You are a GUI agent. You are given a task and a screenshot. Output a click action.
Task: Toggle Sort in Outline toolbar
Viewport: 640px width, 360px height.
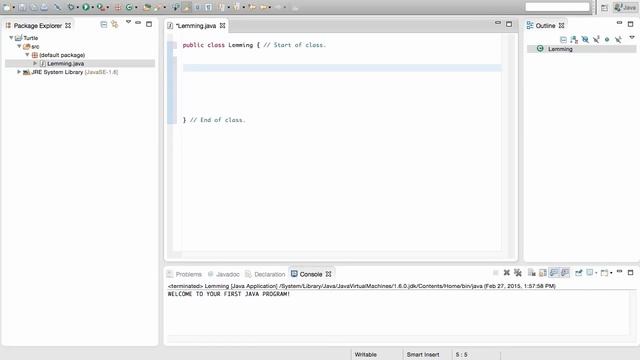[x=574, y=39]
